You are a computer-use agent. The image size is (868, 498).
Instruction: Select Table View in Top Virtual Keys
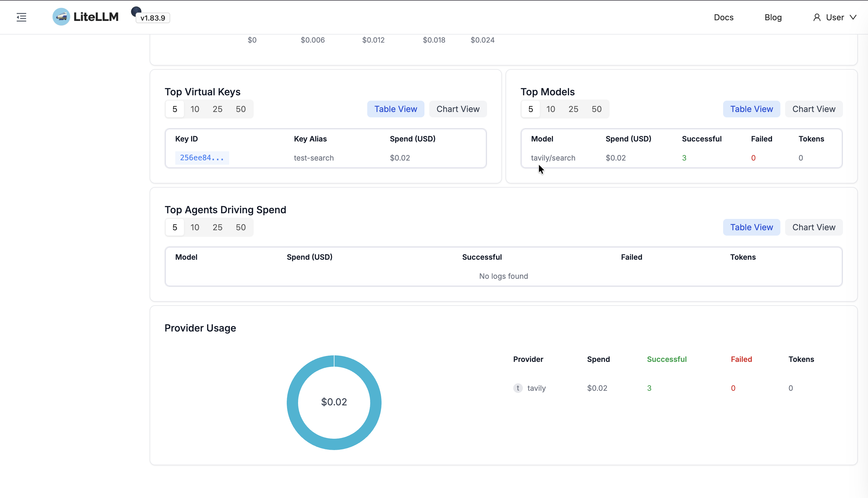(x=395, y=109)
